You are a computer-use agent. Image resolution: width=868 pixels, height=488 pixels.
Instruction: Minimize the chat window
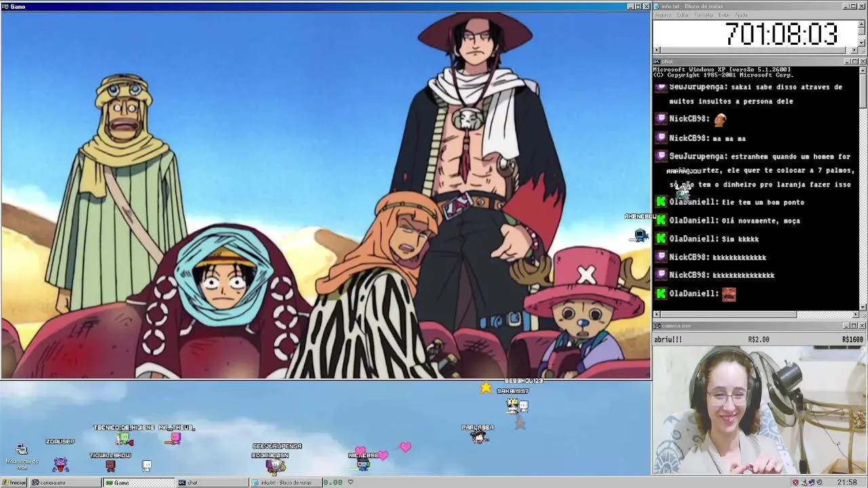[847, 62]
